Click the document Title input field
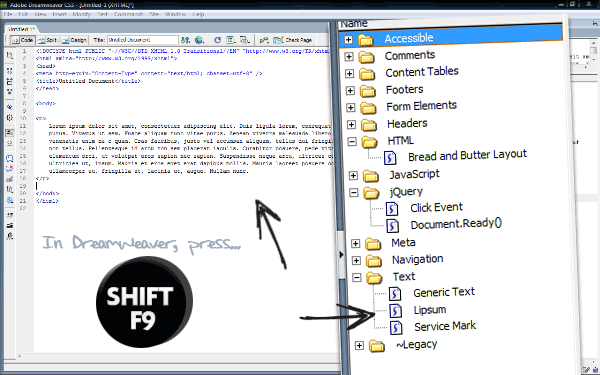600x375 pixels. point(142,40)
